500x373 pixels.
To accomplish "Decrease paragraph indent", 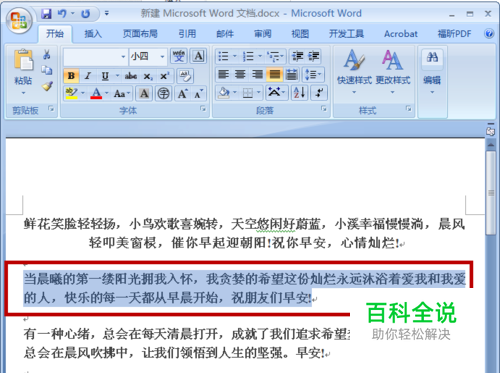I will [x=297, y=56].
